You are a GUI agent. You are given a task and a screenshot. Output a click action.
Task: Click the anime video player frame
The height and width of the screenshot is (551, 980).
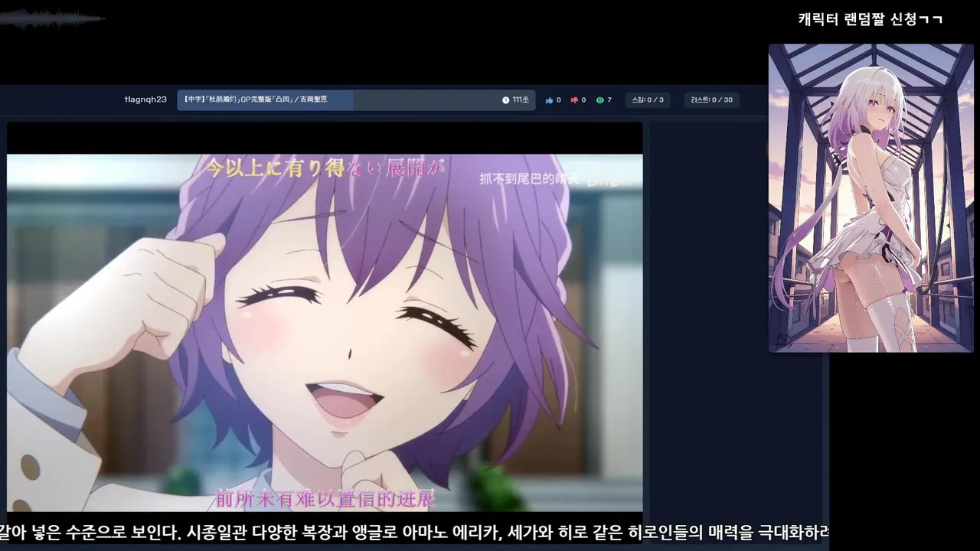325,317
